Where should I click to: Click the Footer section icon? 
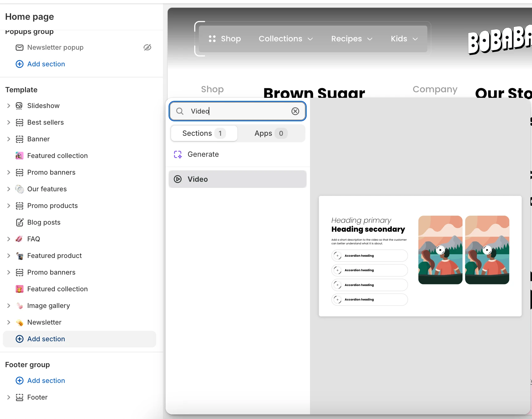(x=19, y=397)
